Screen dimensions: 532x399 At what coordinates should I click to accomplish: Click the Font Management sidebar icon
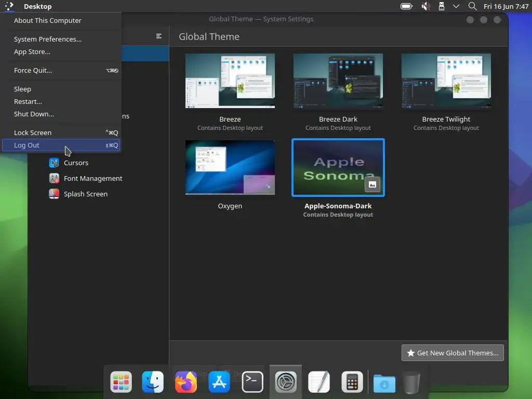point(54,179)
